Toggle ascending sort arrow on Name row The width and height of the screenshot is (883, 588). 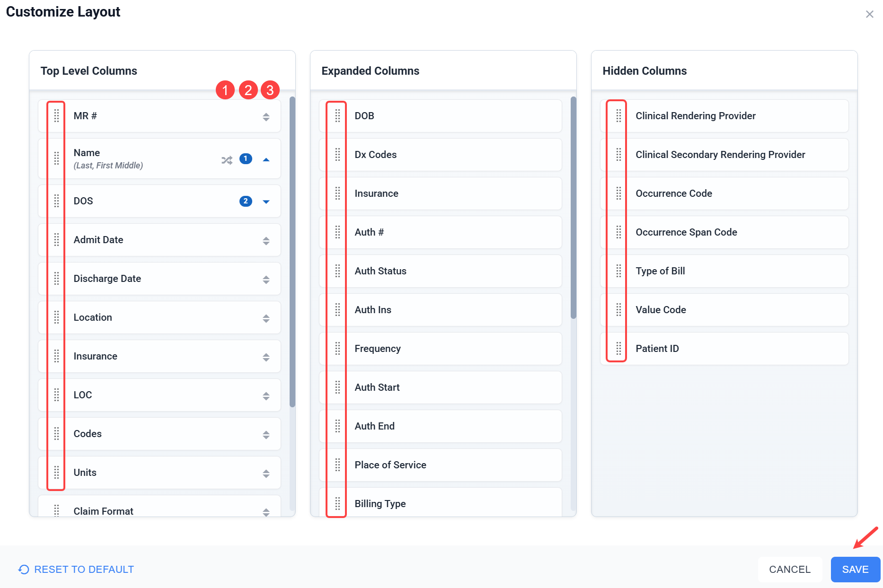point(266,160)
